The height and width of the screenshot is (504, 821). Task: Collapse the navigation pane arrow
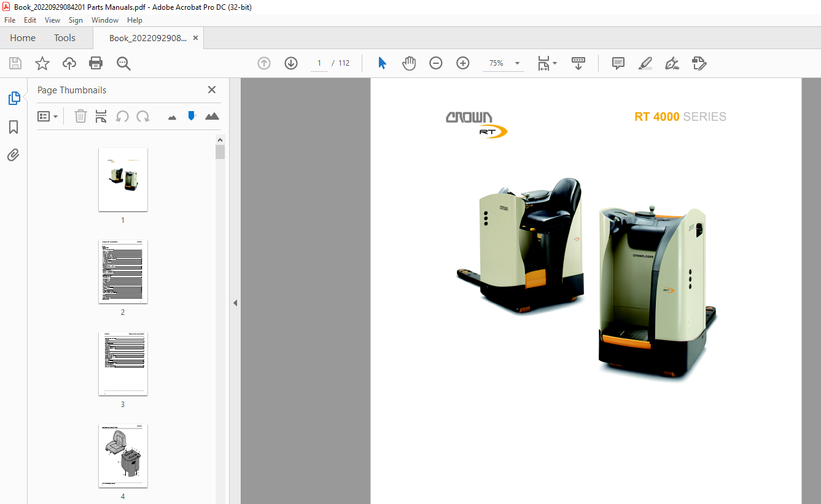pos(235,303)
